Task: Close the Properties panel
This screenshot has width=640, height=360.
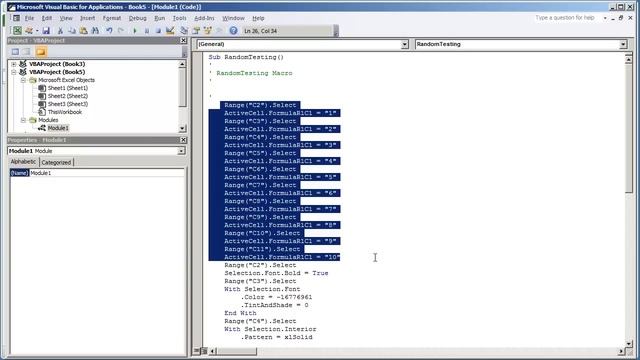Action: tap(183, 140)
